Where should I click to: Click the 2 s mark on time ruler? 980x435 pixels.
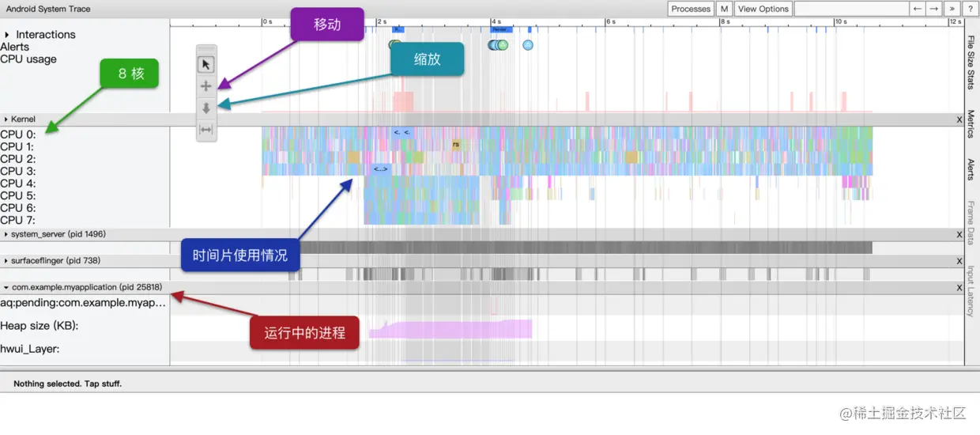coord(382,22)
